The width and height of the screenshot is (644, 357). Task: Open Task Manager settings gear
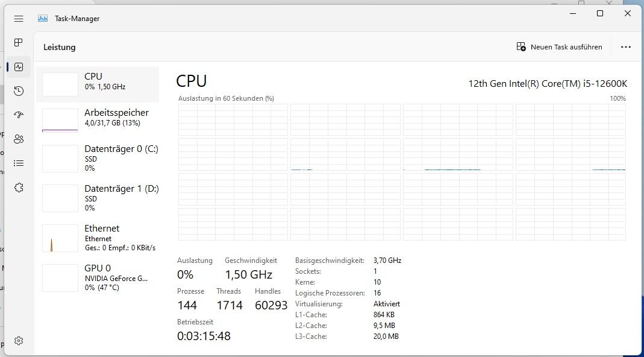19,341
